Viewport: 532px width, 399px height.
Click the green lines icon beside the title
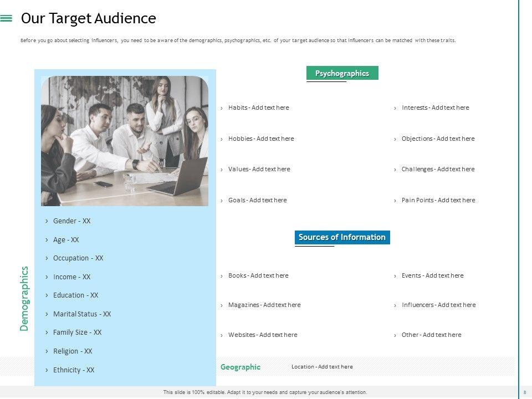coord(7,18)
